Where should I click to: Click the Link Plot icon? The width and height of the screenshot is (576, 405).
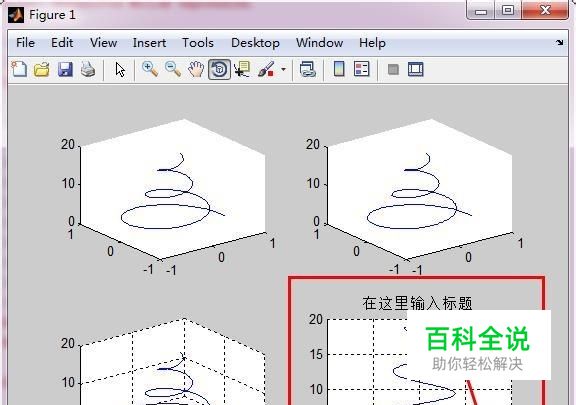click(x=307, y=69)
